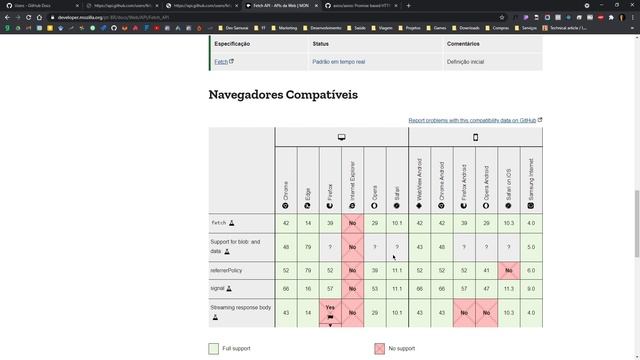640x360 pixels.
Task: Click the 'Full support' green legend swatch
Action: (213, 349)
